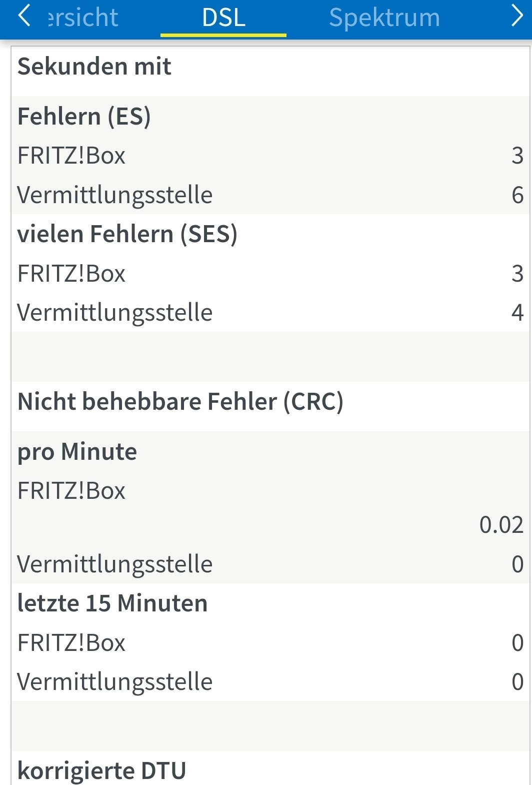
Task: Tap 'Nicht behebbare Fehler (CRC)' heading
Action: tap(180, 402)
